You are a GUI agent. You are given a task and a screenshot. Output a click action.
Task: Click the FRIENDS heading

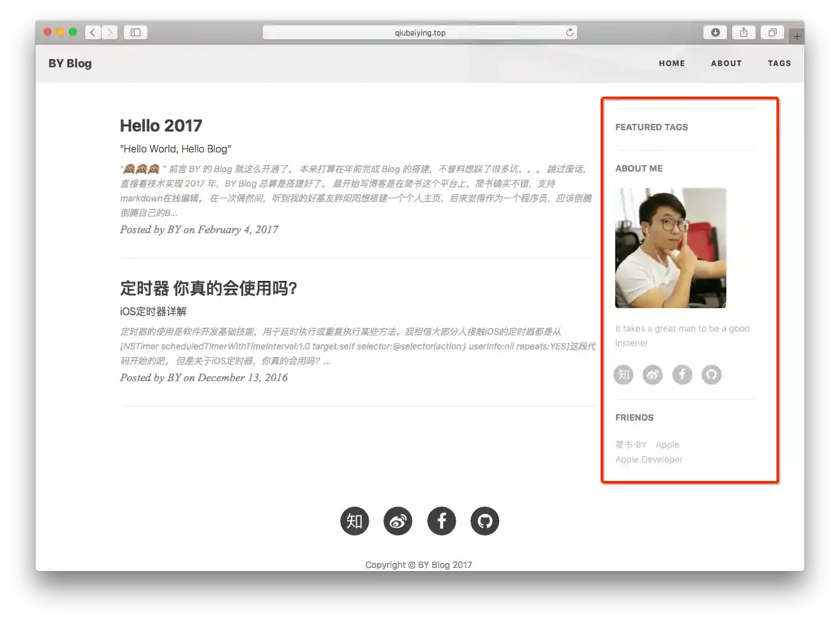click(x=634, y=417)
